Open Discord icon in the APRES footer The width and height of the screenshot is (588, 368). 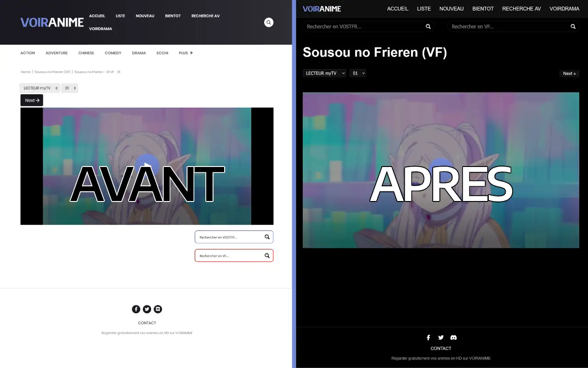pyautogui.click(x=454, y=338)
